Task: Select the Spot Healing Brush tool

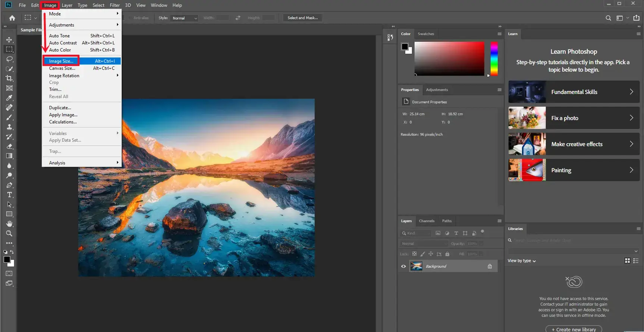Action: [9, 107]
